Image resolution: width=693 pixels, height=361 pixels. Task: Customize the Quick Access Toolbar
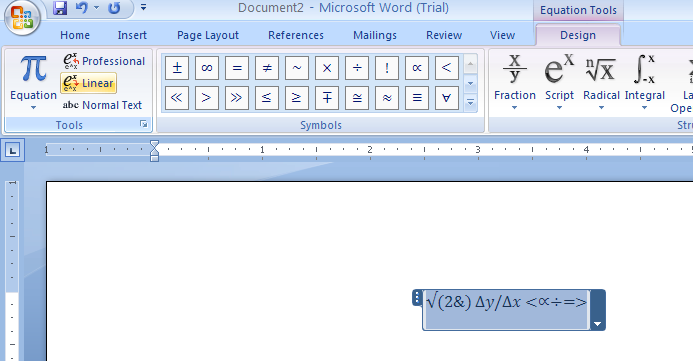pos(143,7)
